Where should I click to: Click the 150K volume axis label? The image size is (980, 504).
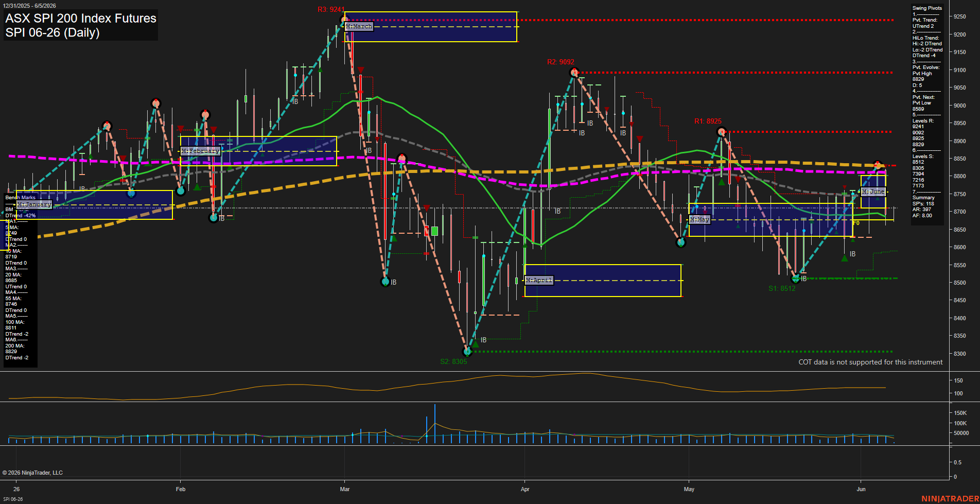[960, 413]
